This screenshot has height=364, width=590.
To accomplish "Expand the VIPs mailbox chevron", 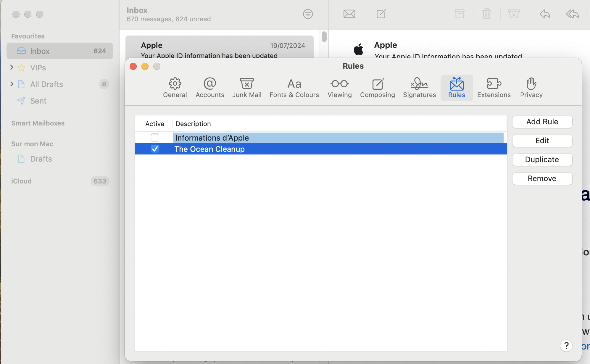I will pos(12,67).
